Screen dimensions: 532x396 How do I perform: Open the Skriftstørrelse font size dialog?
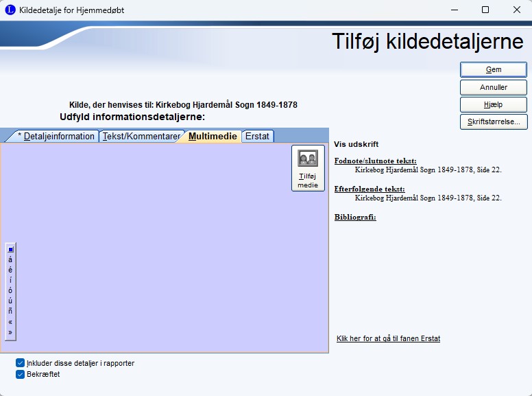[494, 122]
